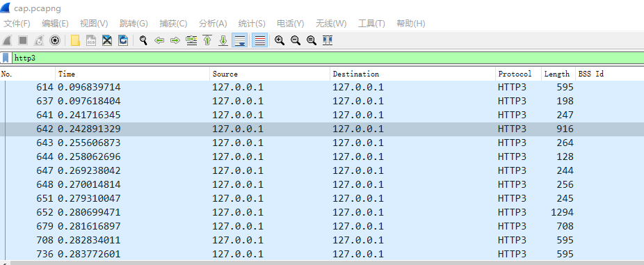Open the 电话(Y) menu
The image size is (644, 265).
(x=291, y=24)
